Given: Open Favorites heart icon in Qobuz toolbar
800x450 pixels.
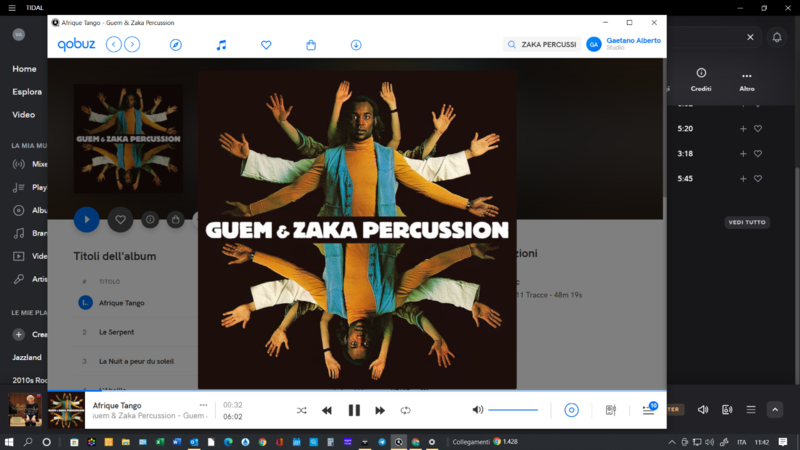Looking at the screenshot, I should [266, 45].
